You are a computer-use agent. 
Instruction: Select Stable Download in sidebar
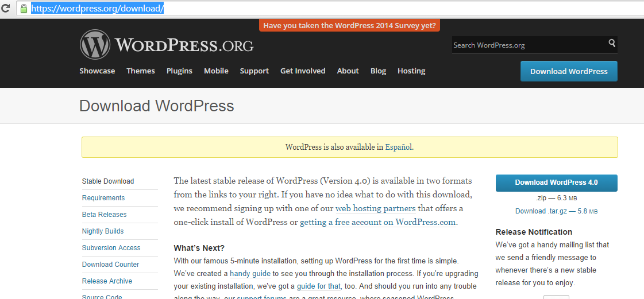click(x=108, y=181)
